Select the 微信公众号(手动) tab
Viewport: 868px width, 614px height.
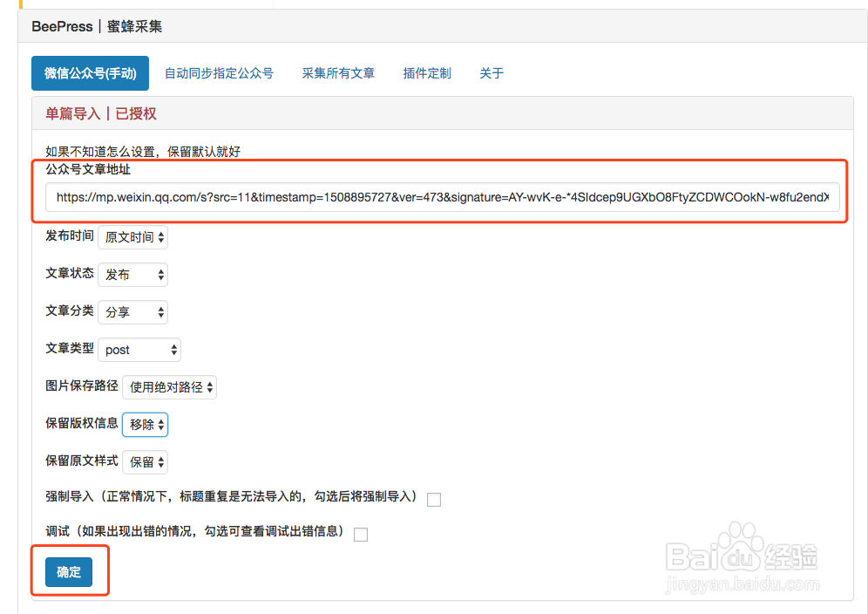tap(90, 73)
